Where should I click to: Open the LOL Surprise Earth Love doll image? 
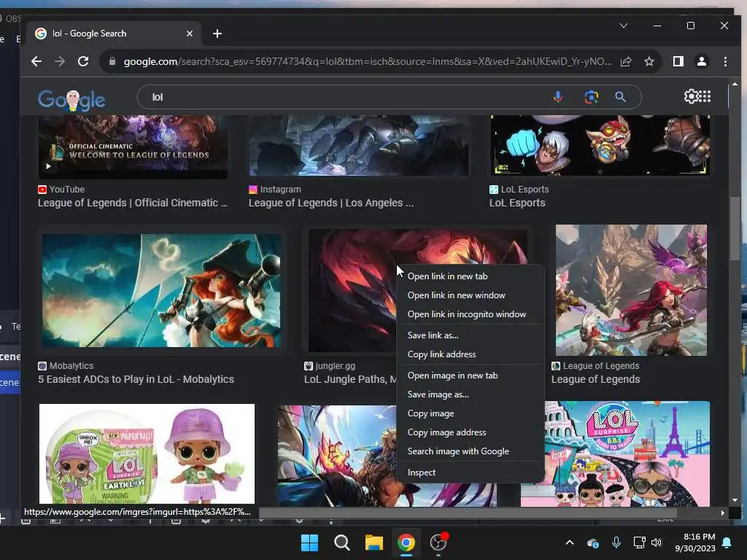click(147, 454)
